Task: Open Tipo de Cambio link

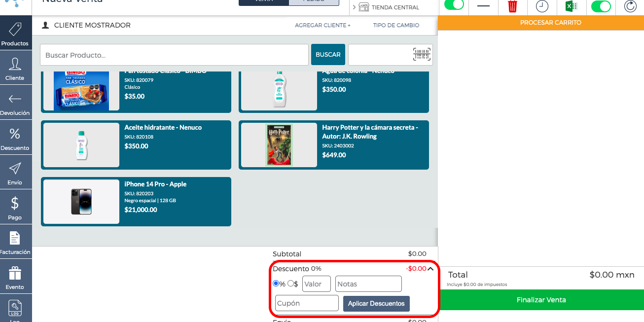Action: coord(396,25)
